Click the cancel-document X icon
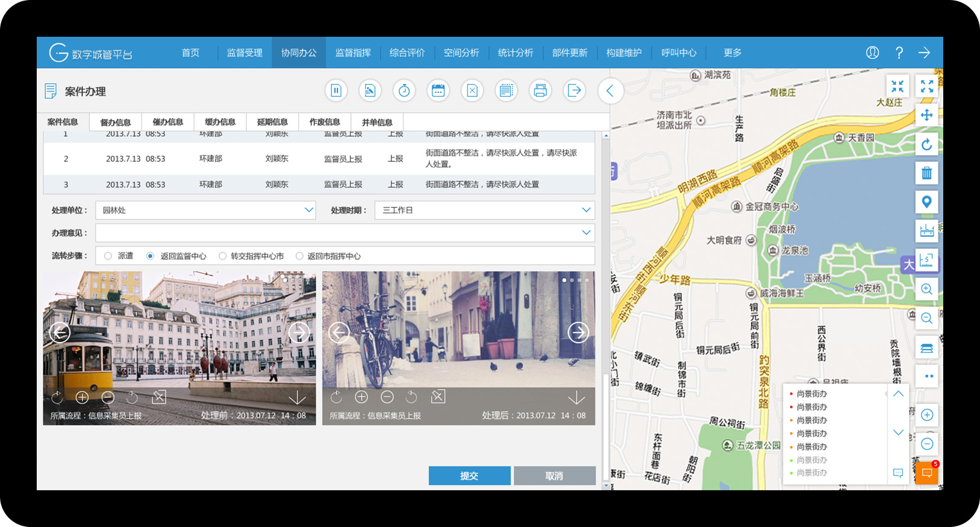Image resolution: width=980 pixels, height=527 pixels. (x=472, y=91)
